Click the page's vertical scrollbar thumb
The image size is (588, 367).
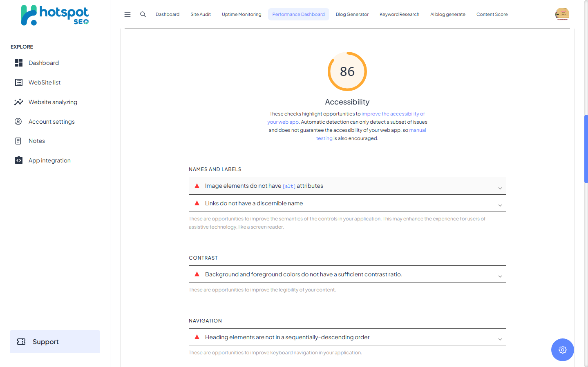pos(586,149)
